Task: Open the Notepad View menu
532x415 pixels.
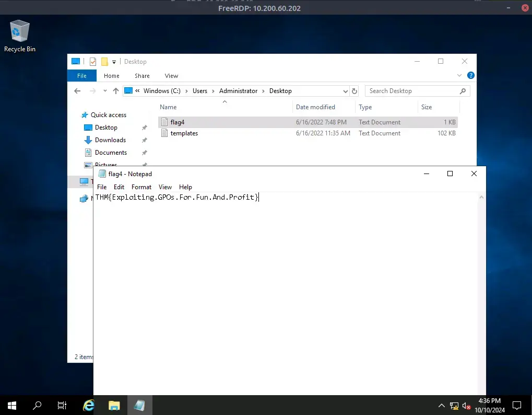Action: pyautogui.click(x=165, y=187)
